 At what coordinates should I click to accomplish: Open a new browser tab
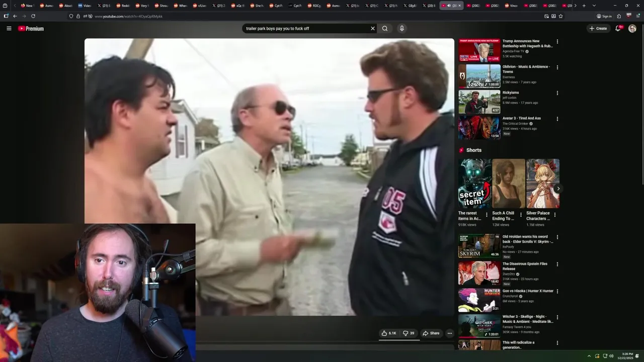pos(584,6)
